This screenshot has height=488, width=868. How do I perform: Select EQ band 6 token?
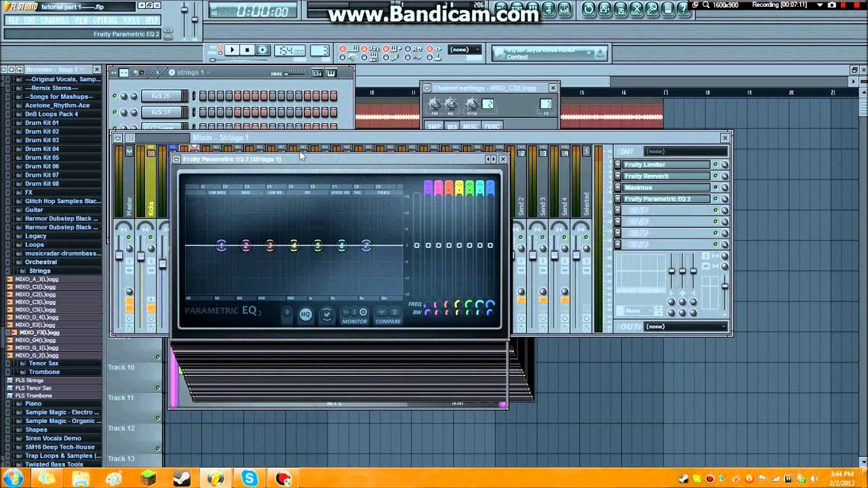(342, 245)
